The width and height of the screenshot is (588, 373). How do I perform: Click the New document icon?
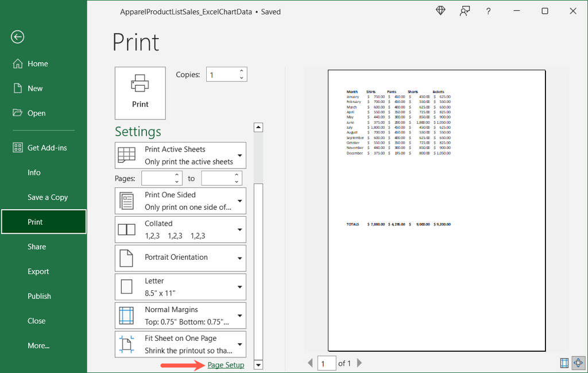click(18, 88)
